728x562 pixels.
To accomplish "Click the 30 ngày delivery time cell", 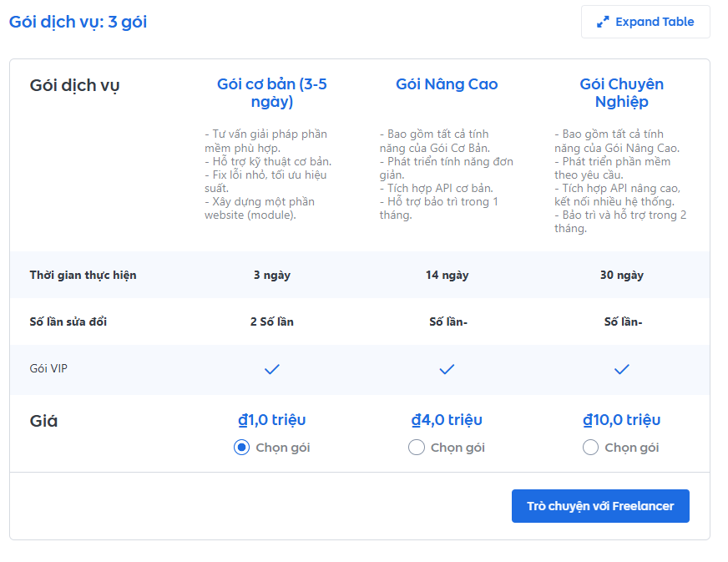I will click(621, 276).
